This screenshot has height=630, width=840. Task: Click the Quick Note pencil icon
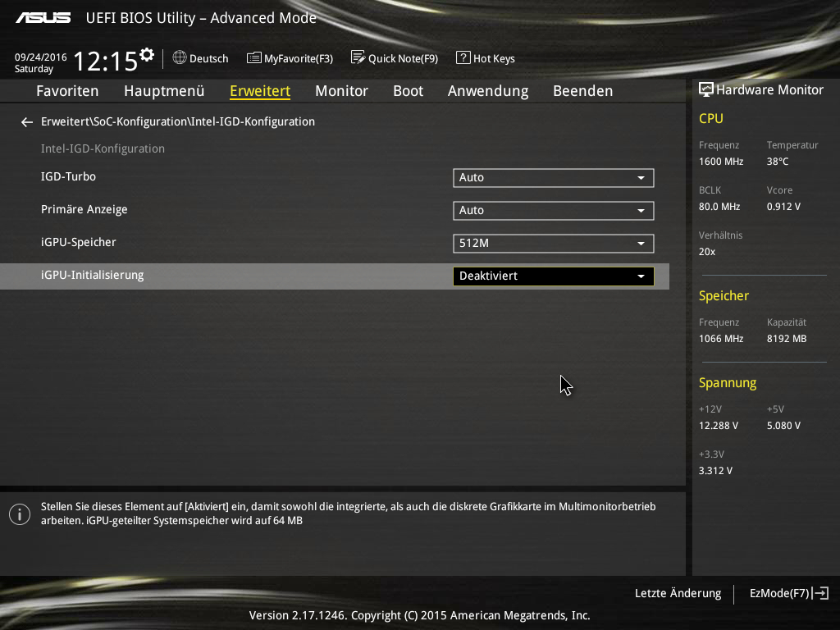point(358,57)
